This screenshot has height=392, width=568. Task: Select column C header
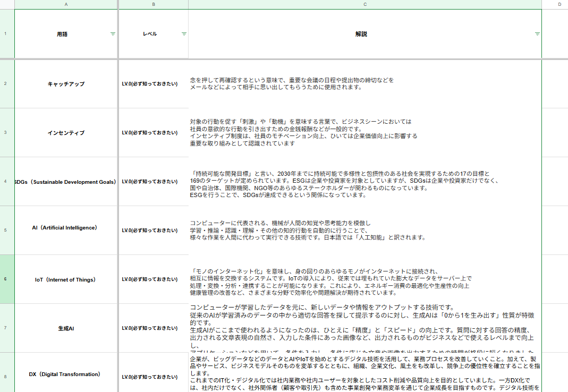(365, 4)
